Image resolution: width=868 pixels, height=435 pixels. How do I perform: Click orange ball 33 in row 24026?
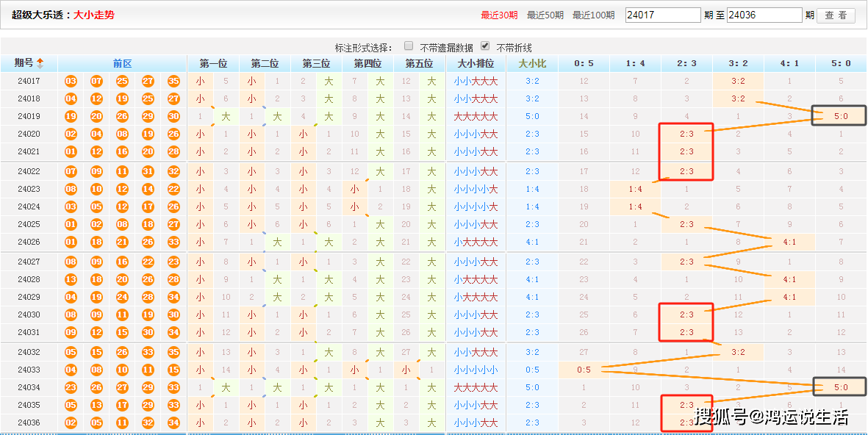coord(173,242)
